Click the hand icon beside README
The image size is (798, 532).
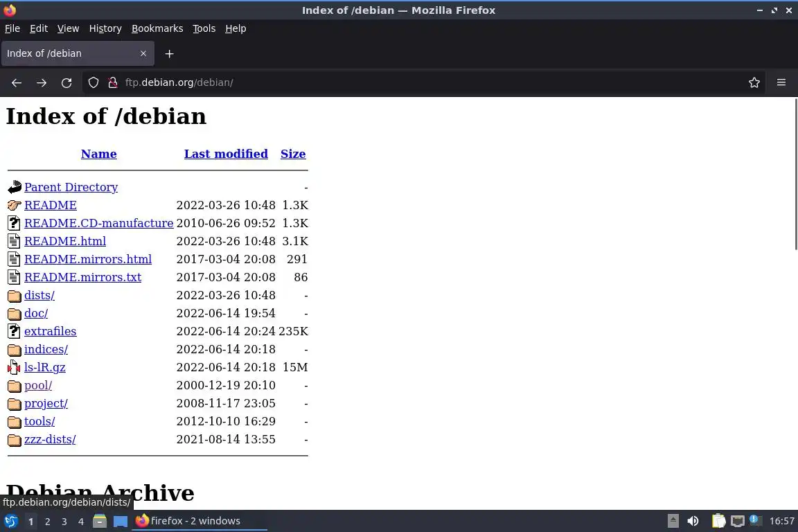click(15, 205)
